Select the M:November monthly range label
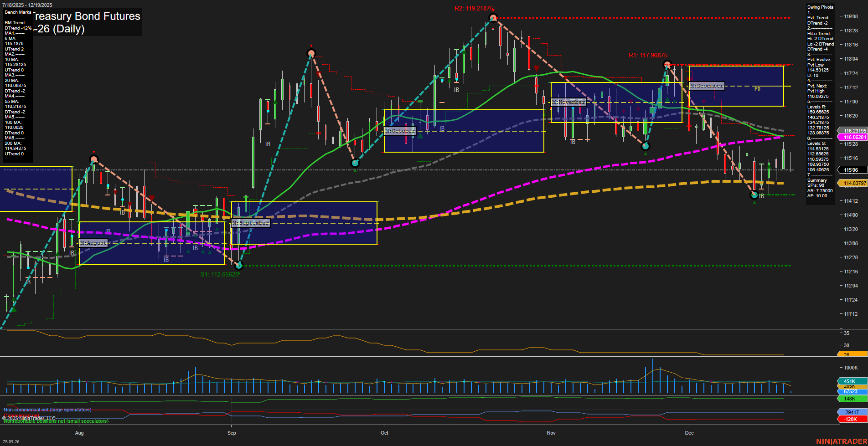The width and height of the screenshot is (868, 446). (568, 102)
